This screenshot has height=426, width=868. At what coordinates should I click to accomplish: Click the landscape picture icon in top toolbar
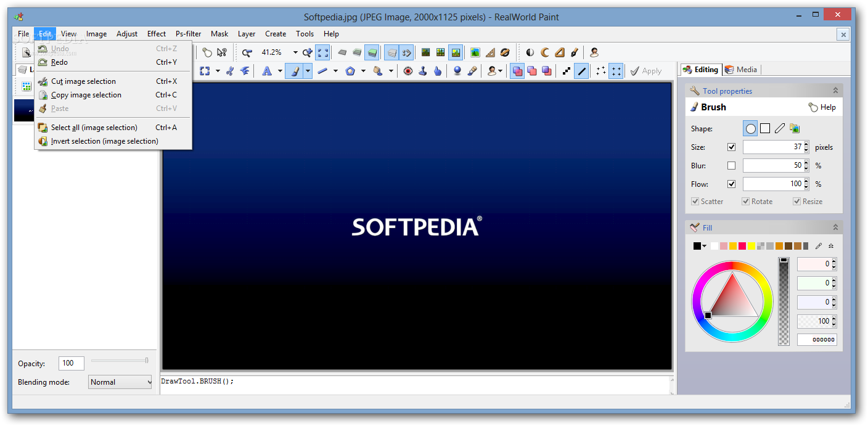coord(475,52)
